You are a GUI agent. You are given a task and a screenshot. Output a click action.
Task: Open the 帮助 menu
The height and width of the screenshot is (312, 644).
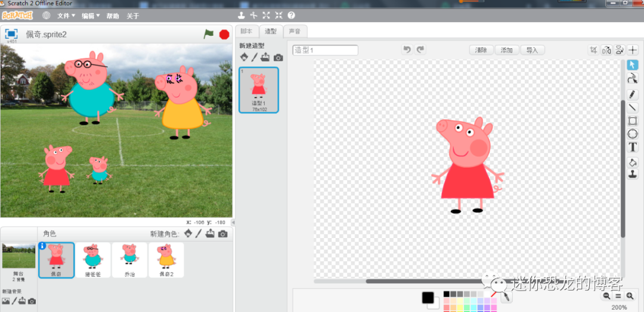point(113,16)
